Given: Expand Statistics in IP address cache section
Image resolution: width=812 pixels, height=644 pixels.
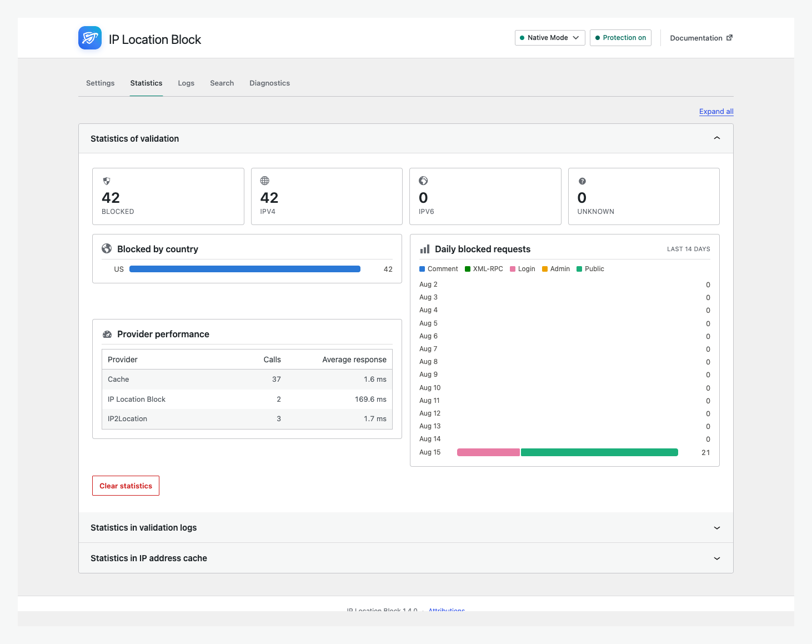Looking at the screenshot, I should pyautogui.click(x=406, y=558).
